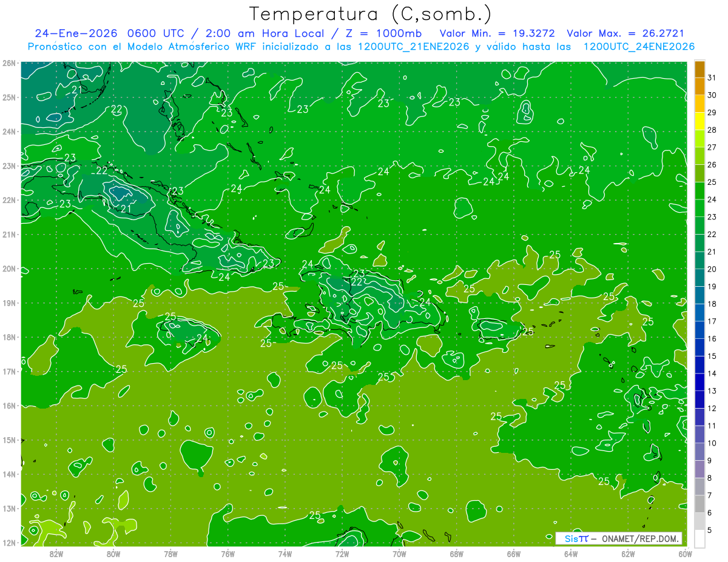Click the 12N latitude axis label
Viewport: 728px width, 562px height.
click(8, 543)
